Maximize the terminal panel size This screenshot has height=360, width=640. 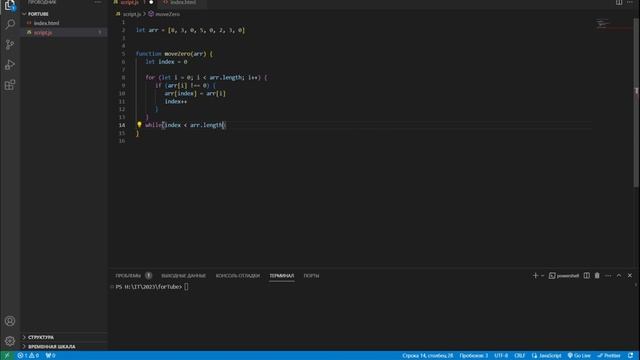coord(619,276)
